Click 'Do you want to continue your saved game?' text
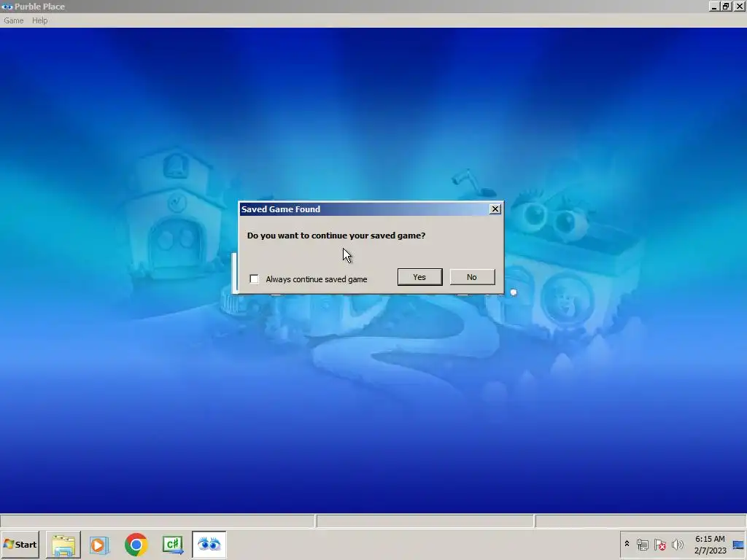The width and height of the screenshot is (747, 560). click(336, 236)
